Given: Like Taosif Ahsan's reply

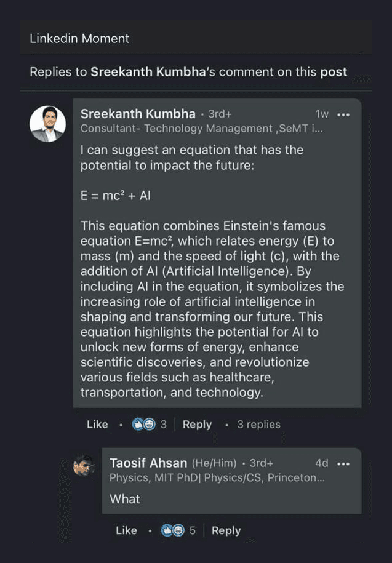Looking at the screenshot, I should (x=126, y=530).
